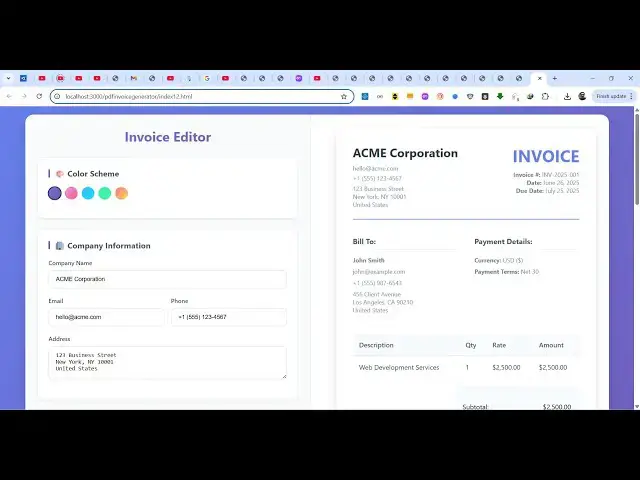The image size is (640, 480).
Task: Click the Email input field
Action: [x=107, y=317]
